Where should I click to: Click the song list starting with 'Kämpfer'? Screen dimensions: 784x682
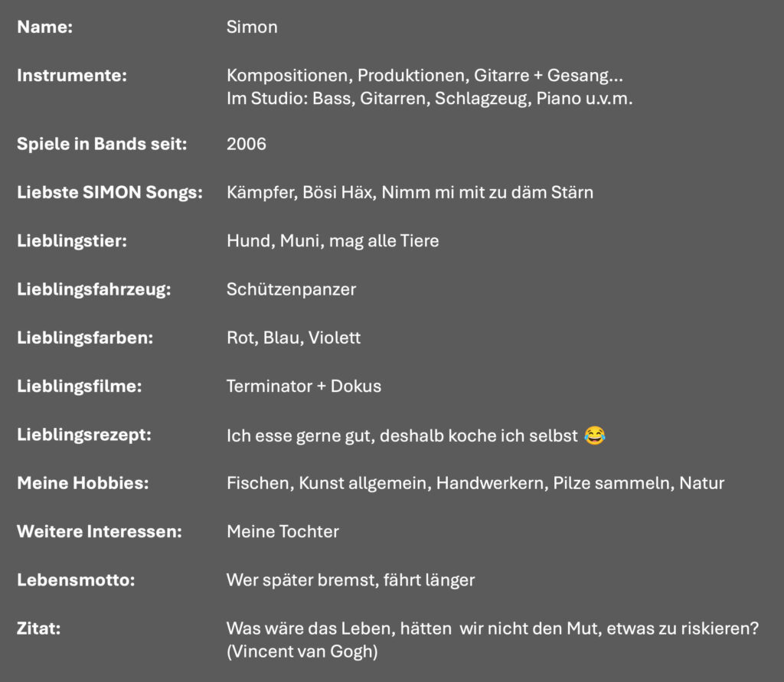(410, 192)
